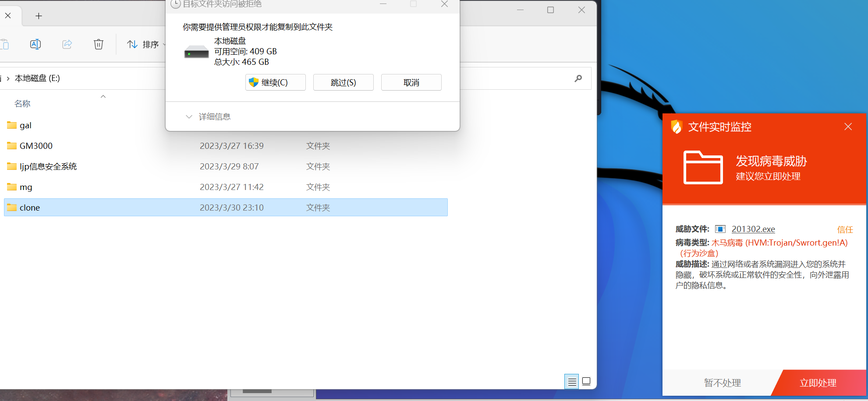Close the current Explorer tab
The height and width of the screenshot is (401, 868).
(x=8, y=16)
